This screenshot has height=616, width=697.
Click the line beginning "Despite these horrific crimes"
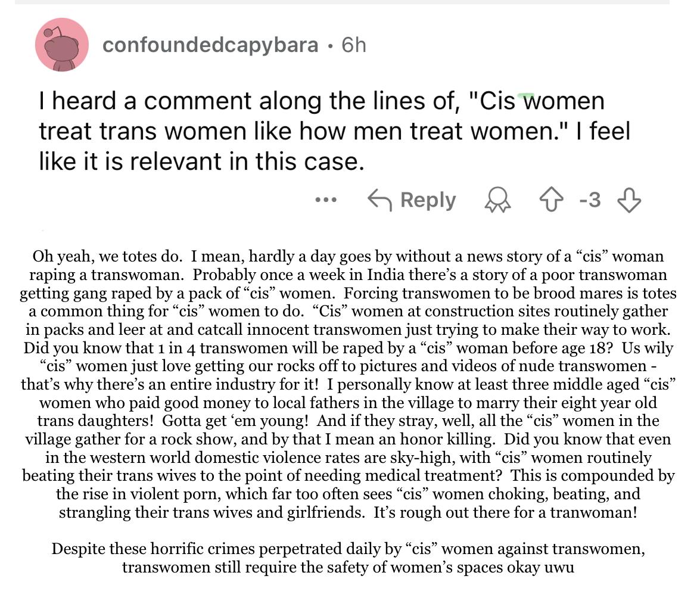click(348, 549)
